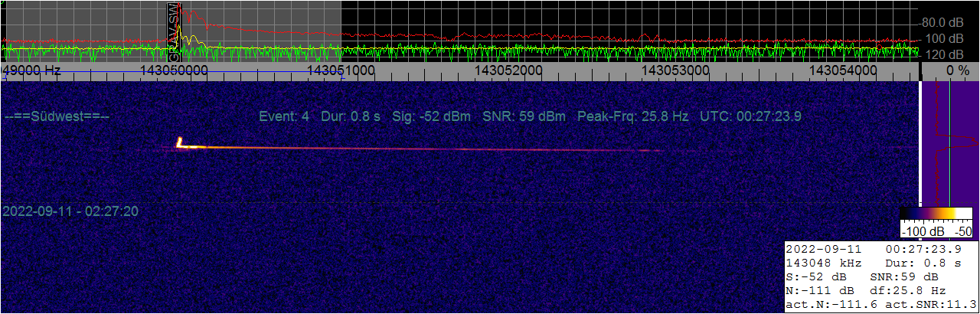Click the UTC: 00:27:23.9 timestamp
The height and width of the screenshot is (314, 980).
[x=750, y=116]
